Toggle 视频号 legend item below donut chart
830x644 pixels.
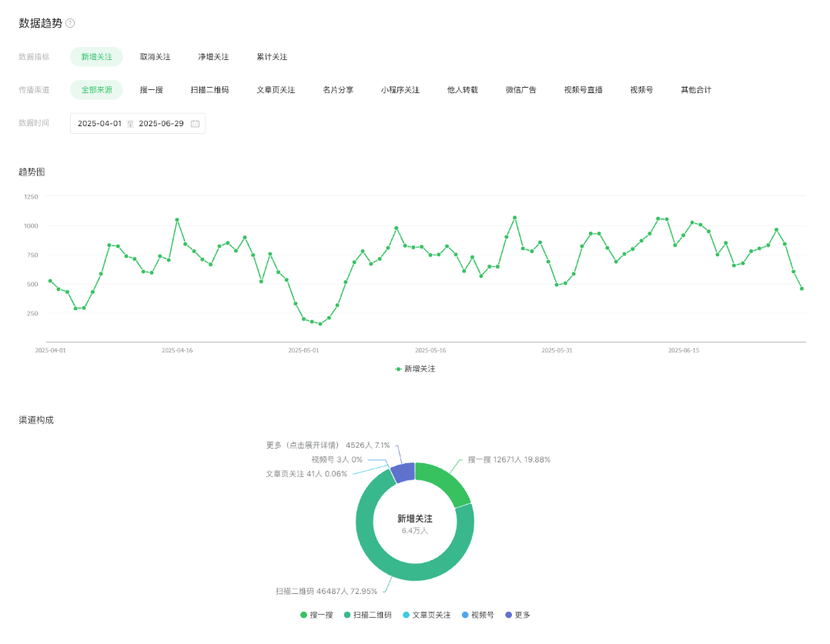coord(477,616)
